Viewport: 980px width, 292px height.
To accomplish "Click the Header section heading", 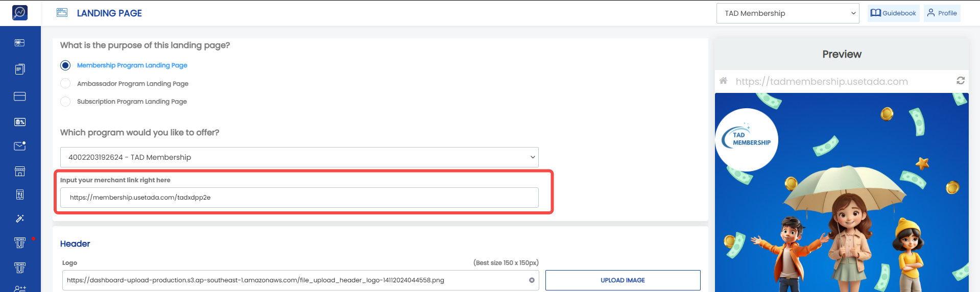I will [75, 244].
